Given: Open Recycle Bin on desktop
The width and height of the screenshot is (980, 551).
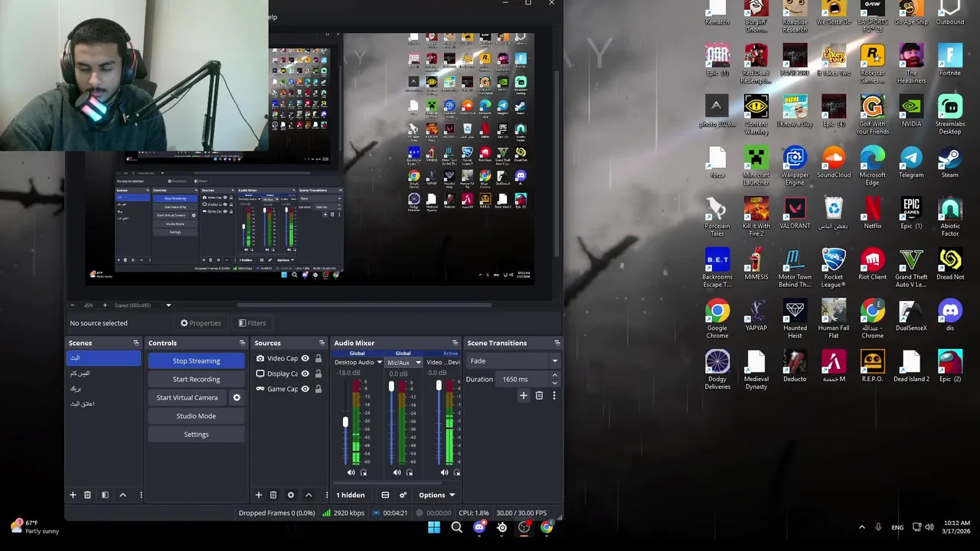Looking at the screenshot, I should [833, 214].
